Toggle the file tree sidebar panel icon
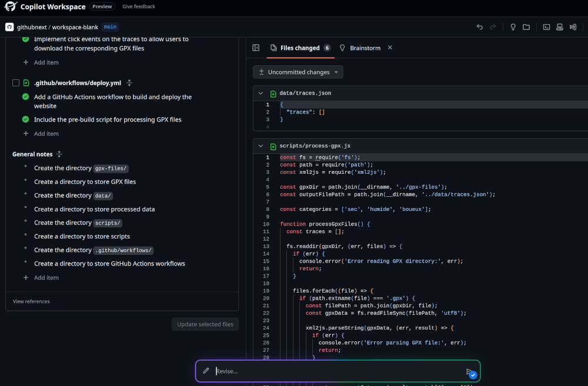The image size is (588, 386). coord(256,48)
